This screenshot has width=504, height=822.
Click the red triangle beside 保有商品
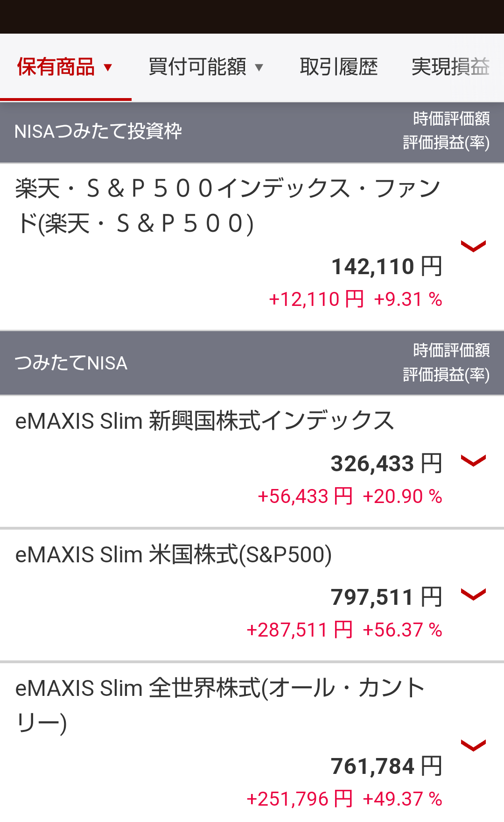pyautogui.click(x=108, y=68)
